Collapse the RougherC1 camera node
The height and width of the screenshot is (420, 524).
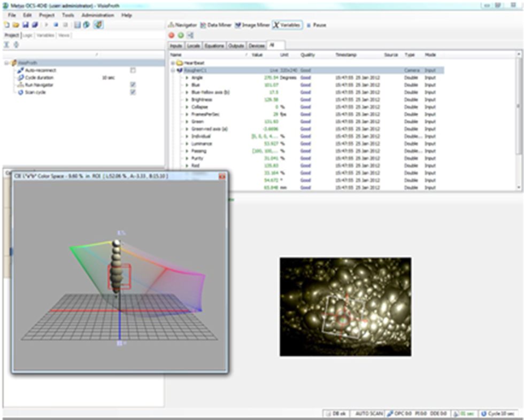(173, 70)
